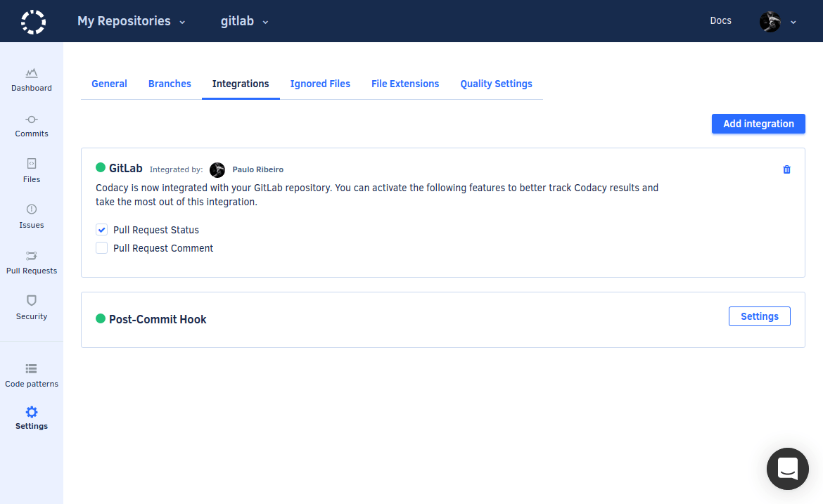Open the chat support bubble
The height and width of the screenshot is (504, 823).
tap(787, 468)
